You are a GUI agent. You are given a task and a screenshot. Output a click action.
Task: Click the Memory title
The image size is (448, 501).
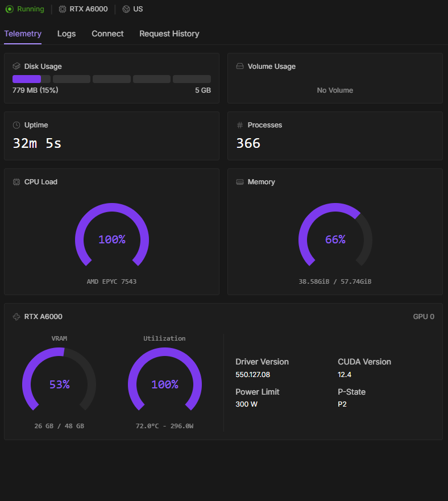[261, 182]
